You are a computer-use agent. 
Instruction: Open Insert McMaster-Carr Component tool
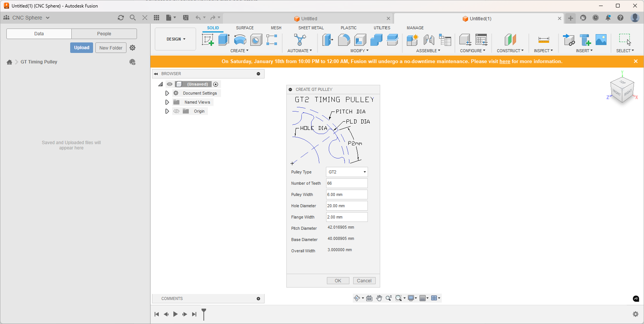pyautogui.click(x=585, y=39)
